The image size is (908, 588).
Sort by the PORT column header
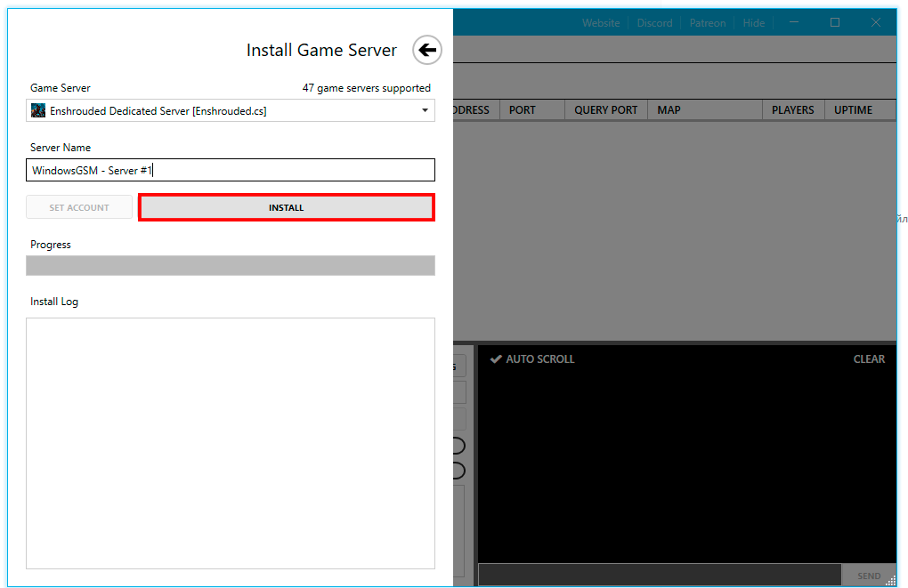tap(531, 110)
